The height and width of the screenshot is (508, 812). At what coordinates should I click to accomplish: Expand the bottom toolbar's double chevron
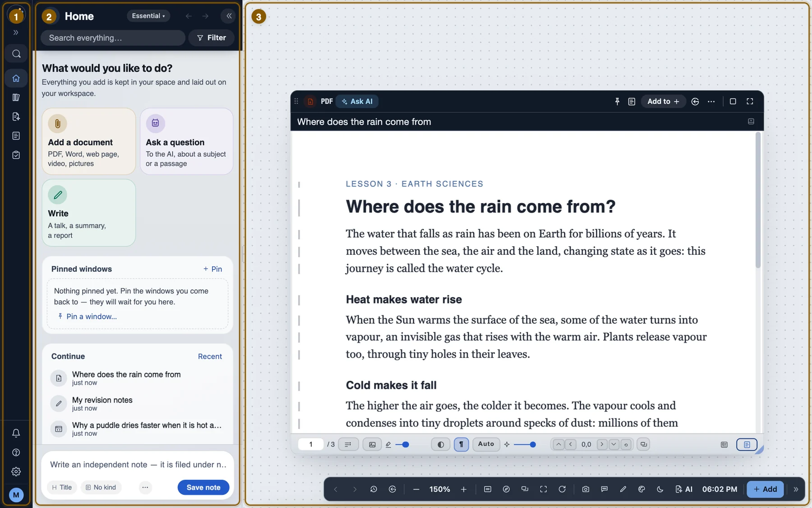point(796,489)
